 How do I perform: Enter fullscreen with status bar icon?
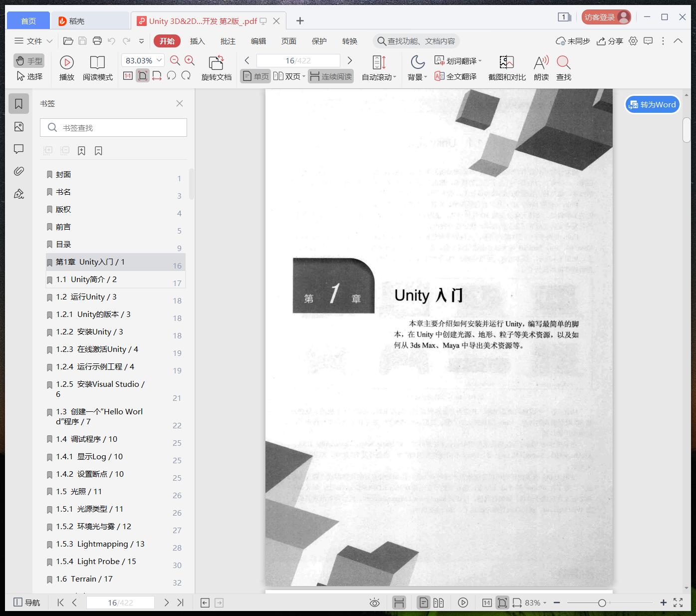point(678,603)
